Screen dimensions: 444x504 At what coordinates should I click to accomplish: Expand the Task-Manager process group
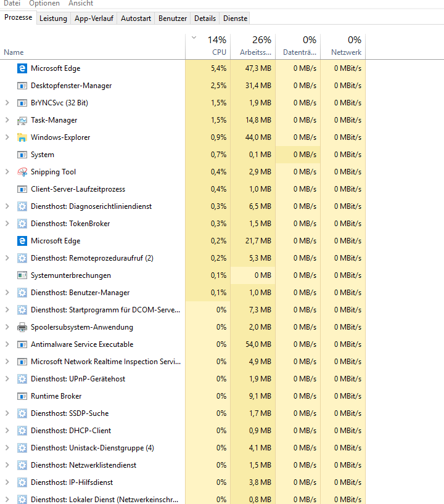(7, 120)
